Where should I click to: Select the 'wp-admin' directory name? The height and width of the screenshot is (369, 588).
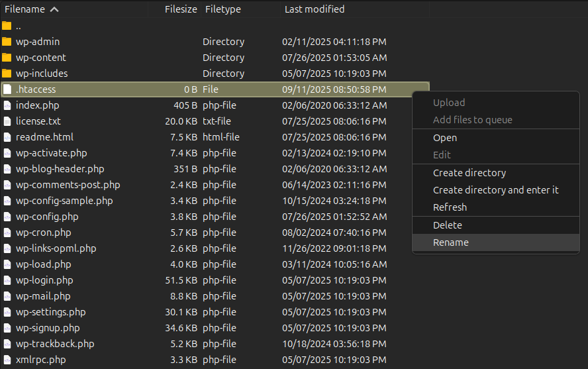(x=38, y=42)
